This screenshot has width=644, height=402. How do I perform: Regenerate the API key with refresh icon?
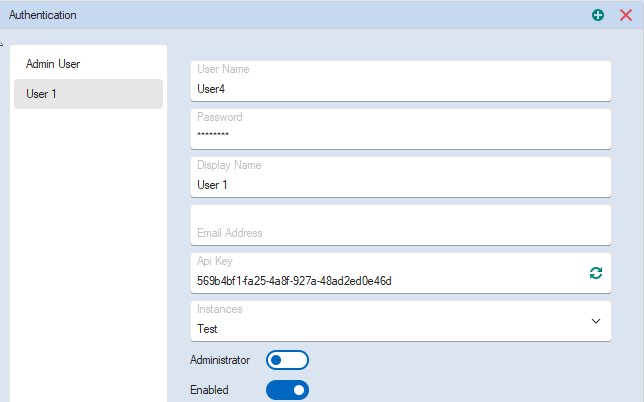pos(596,273)
